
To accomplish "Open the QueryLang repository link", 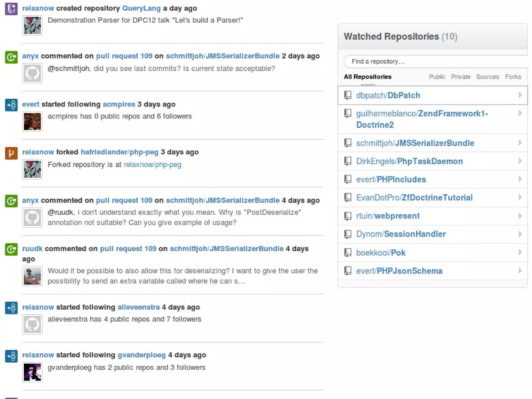I will click(x=141, y=8).
